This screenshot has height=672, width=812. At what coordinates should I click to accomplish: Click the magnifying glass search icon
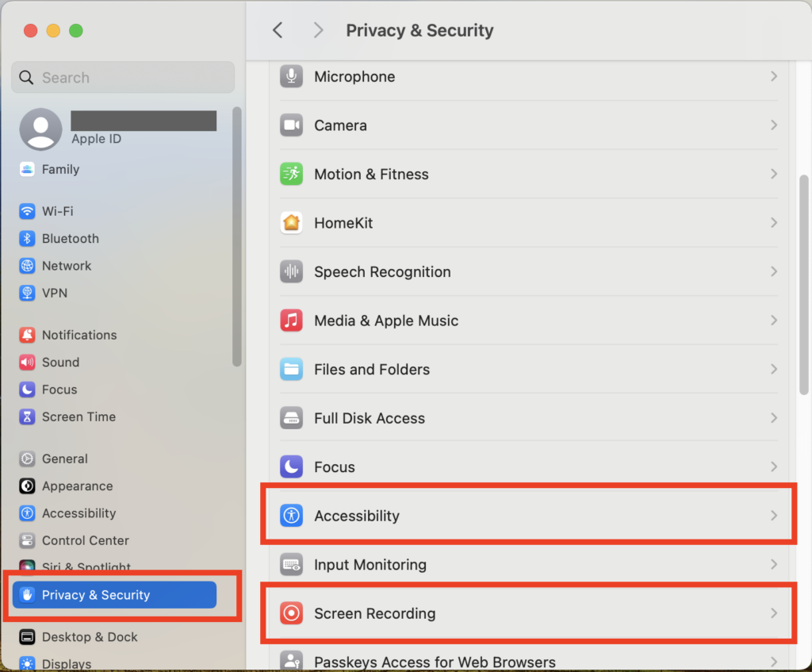pos(26,78)
